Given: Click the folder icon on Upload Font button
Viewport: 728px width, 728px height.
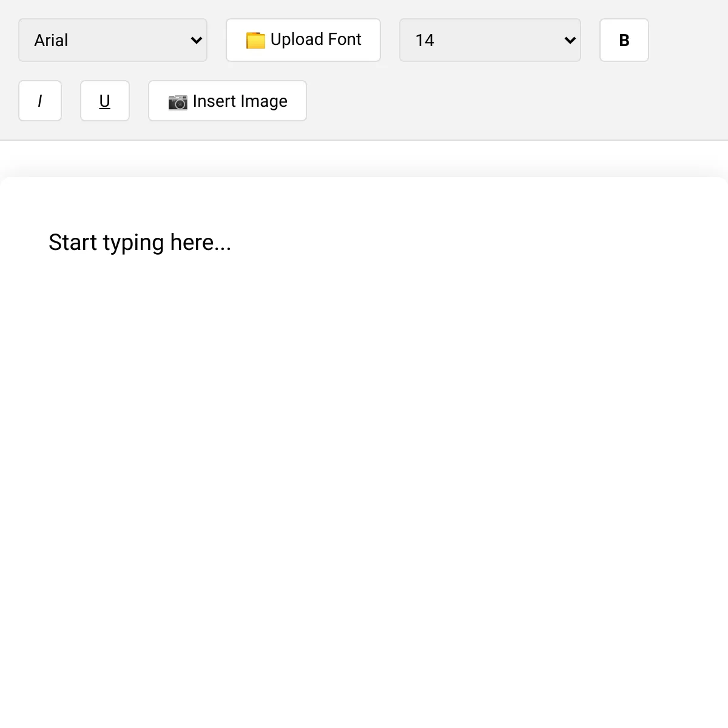Looking at the screenshot, I should coord(257,40).
